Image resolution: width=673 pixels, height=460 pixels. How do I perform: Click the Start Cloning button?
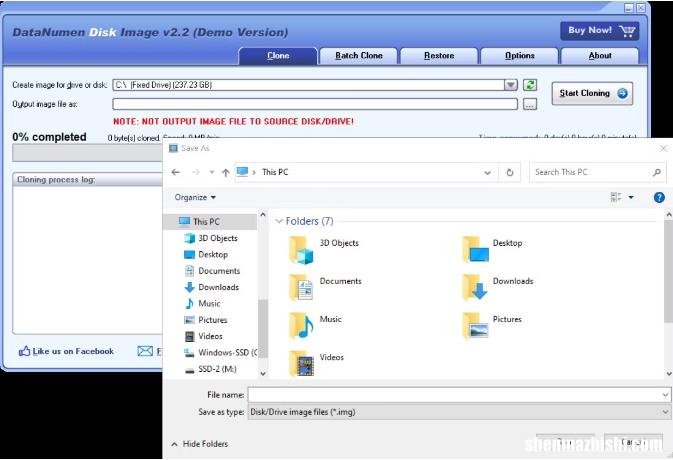pyautogui.click(x=592, y=94)
